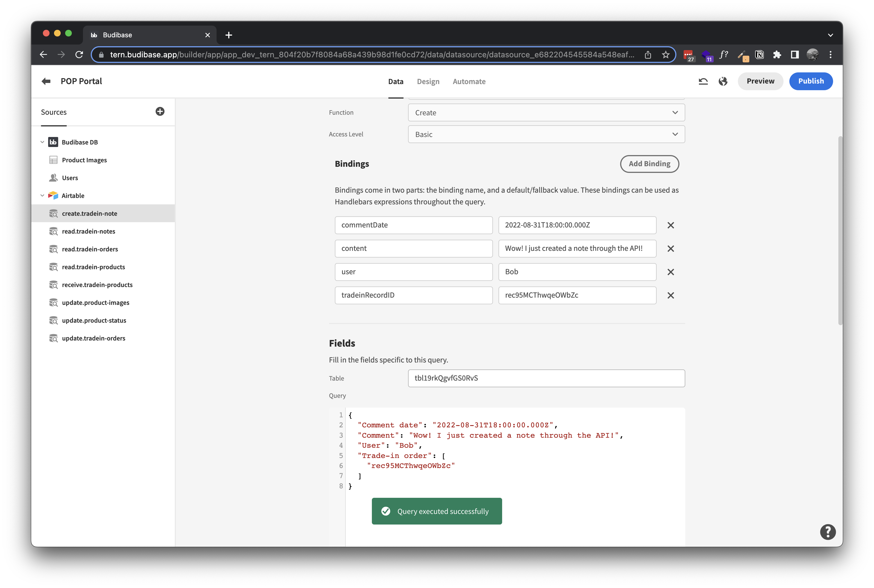Screen dimensions: 874x588
Task: Open the Access Level dropdown
Action: coord(546,134)
